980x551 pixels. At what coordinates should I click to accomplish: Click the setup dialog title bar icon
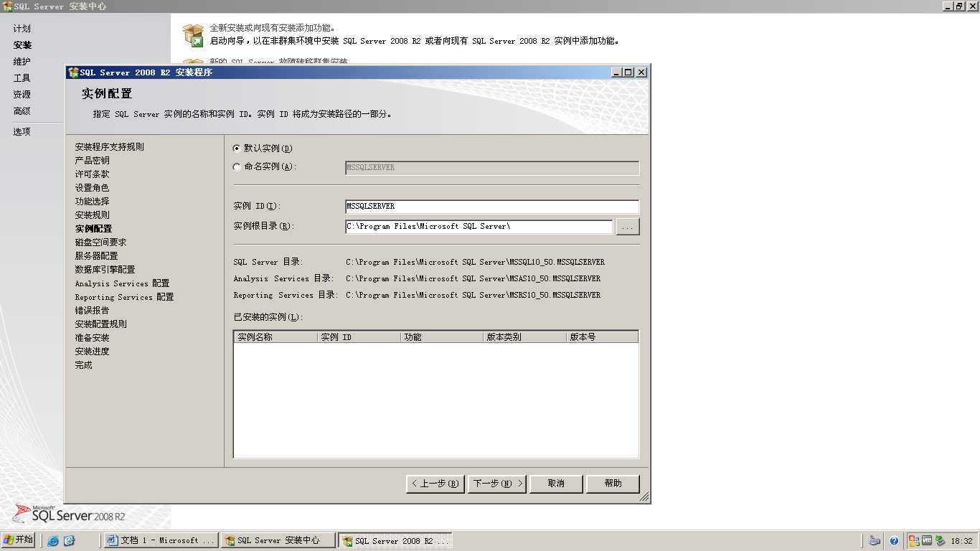coord(73,72)
